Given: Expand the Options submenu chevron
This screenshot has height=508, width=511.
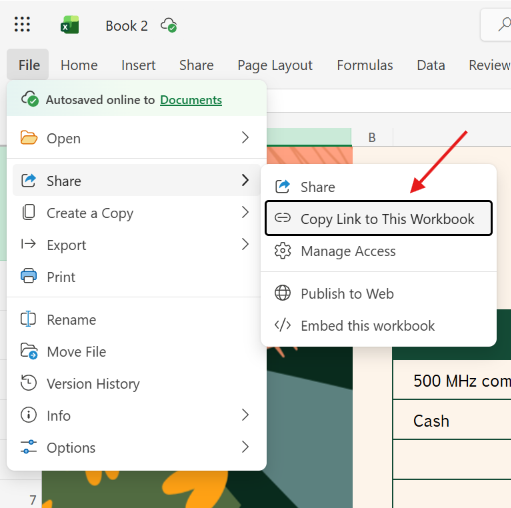Looking at the screenshot, I should click(245, 447).
